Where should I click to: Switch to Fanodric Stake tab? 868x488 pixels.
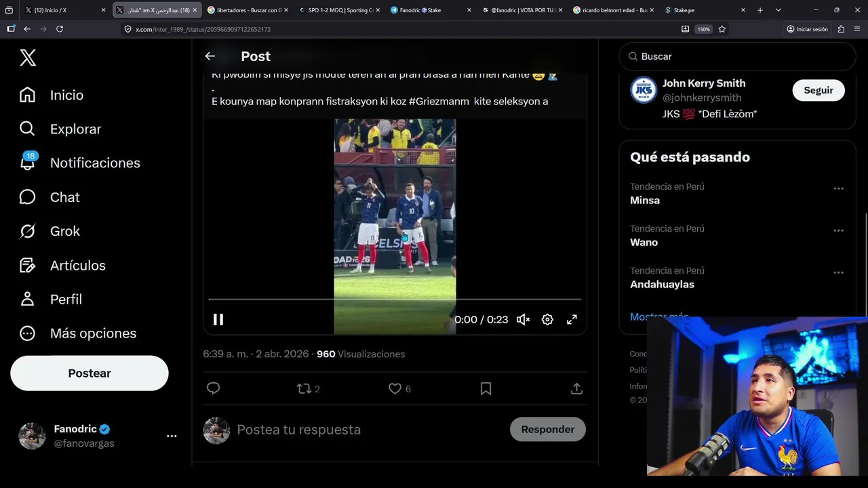[x=431, y=10]
